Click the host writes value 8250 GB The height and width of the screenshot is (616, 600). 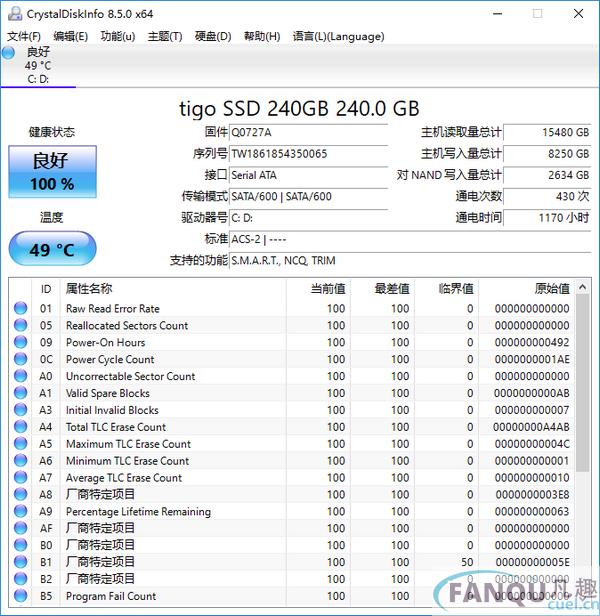[x=547, y=154]
